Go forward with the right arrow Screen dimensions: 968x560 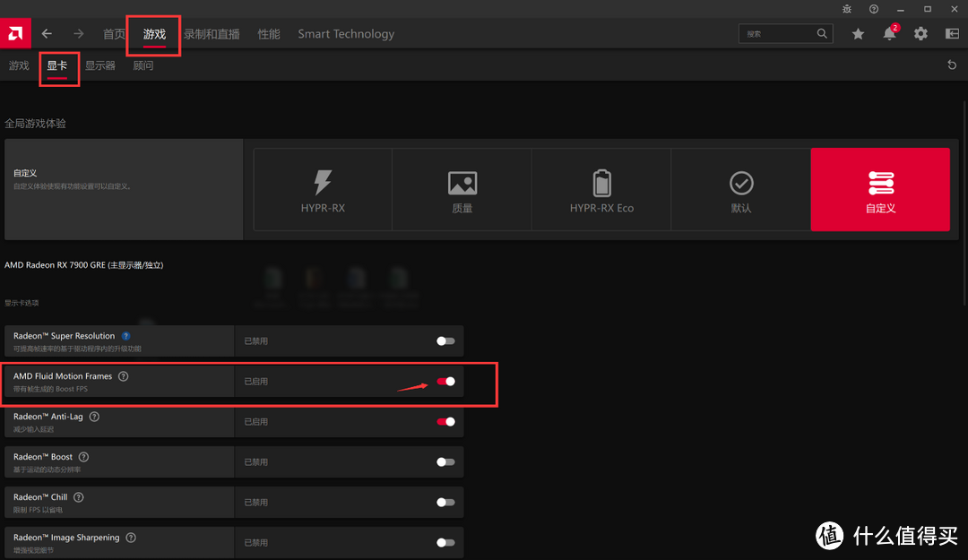78,34
